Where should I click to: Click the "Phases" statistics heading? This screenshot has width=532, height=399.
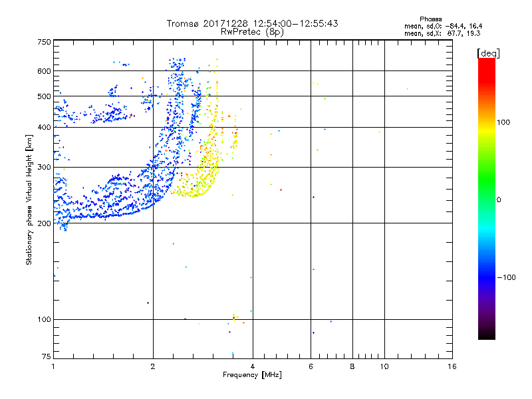tap(430, 19)
